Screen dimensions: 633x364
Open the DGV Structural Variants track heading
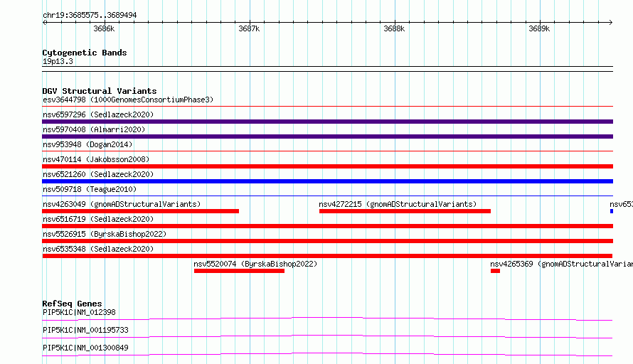coord(100,91)
